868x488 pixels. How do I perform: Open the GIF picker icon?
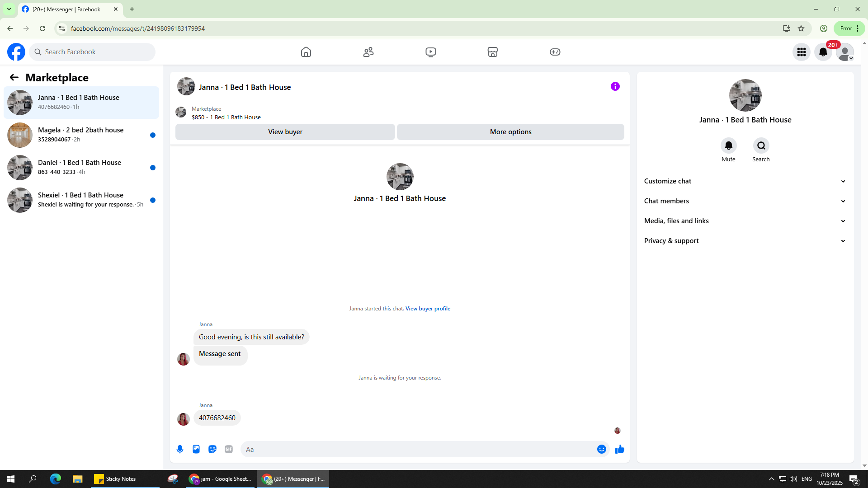coord(229,449)
